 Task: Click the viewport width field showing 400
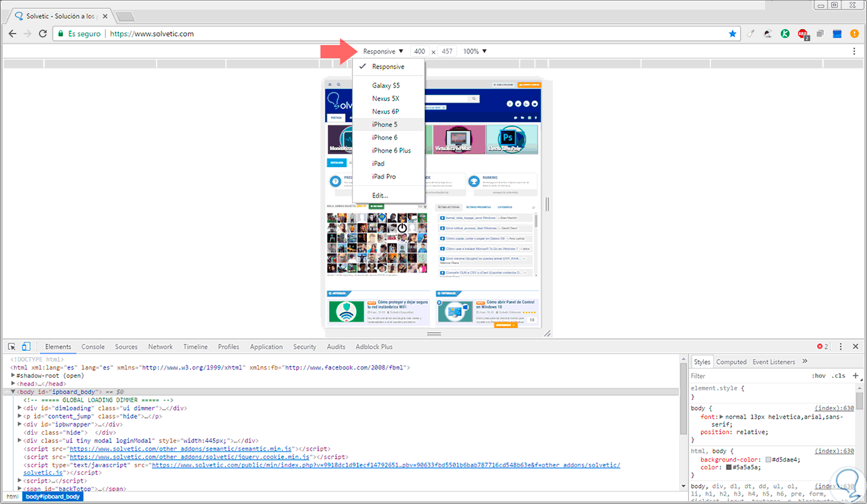coord(419,51)
